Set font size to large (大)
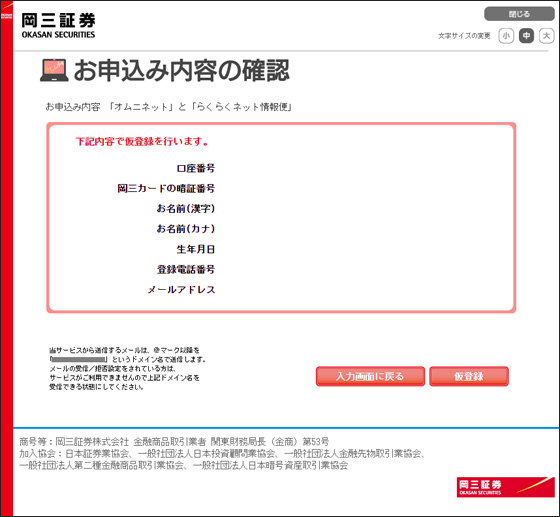 coord(546,36)
